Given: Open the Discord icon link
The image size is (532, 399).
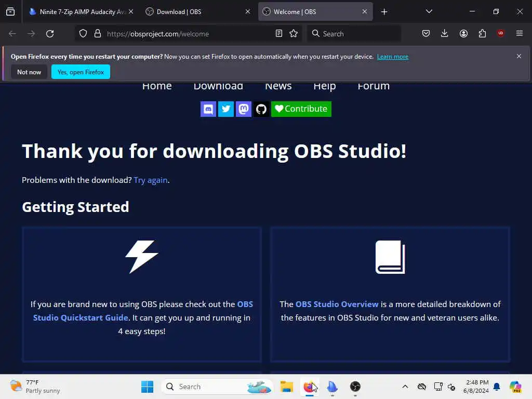Looking at the screenshot, I should pyautogui.click(x=208, y=109).
